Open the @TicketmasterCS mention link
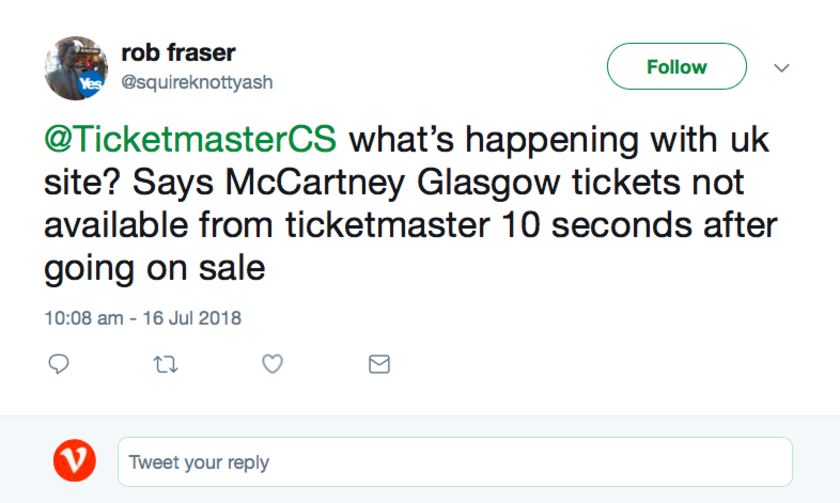The height and width of the screenshot is (503, 840). point(190,139)
